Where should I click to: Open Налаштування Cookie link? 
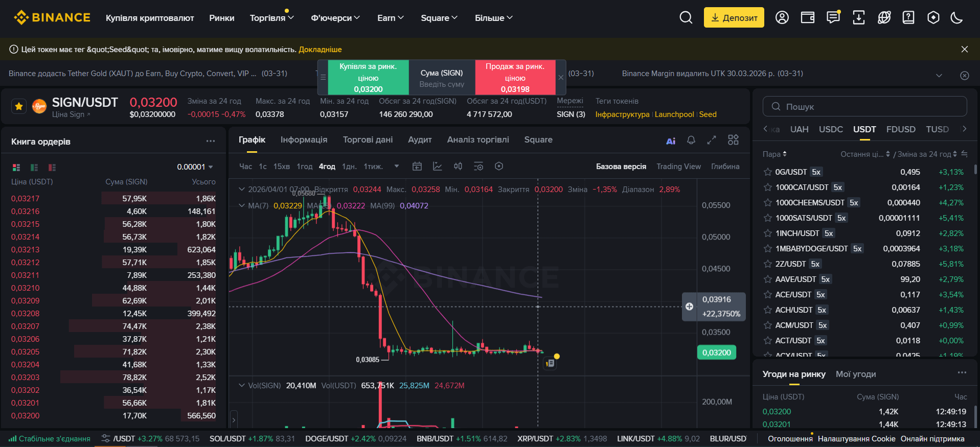[x=856, y=439]
